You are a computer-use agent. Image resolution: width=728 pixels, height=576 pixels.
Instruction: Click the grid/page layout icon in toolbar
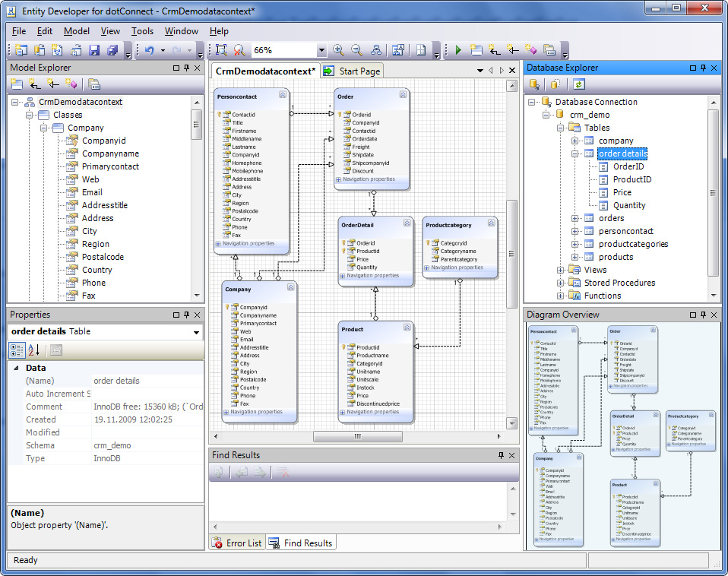tap(421, 50)
